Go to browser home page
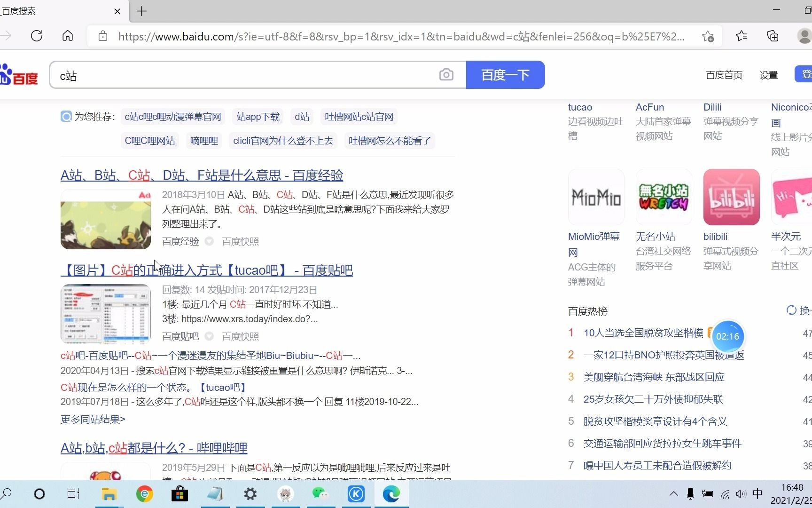The width and height of the screenshot is (812, 508). click(68, 36)
